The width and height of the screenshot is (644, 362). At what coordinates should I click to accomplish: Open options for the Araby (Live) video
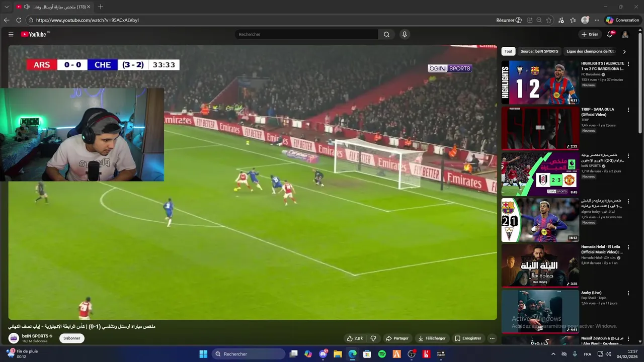628,293
